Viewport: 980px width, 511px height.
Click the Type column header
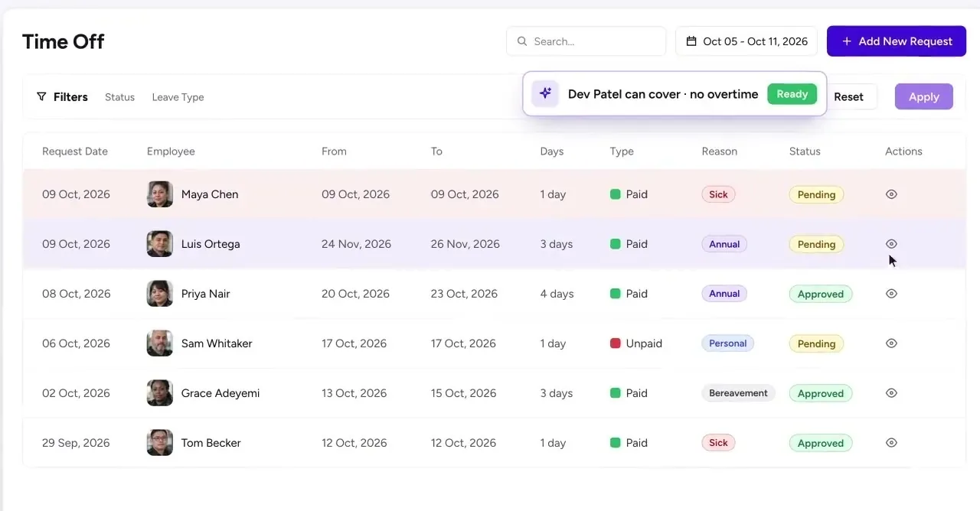tap(622, 151)
